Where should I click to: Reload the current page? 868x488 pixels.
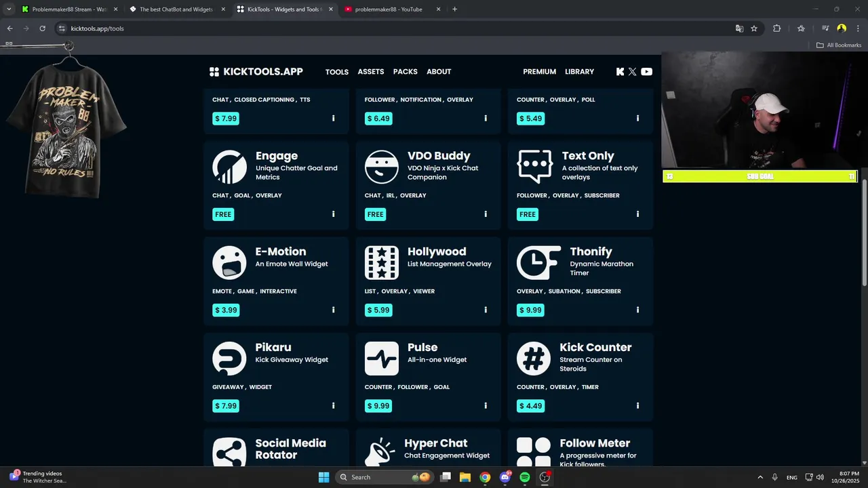[42, 28]
